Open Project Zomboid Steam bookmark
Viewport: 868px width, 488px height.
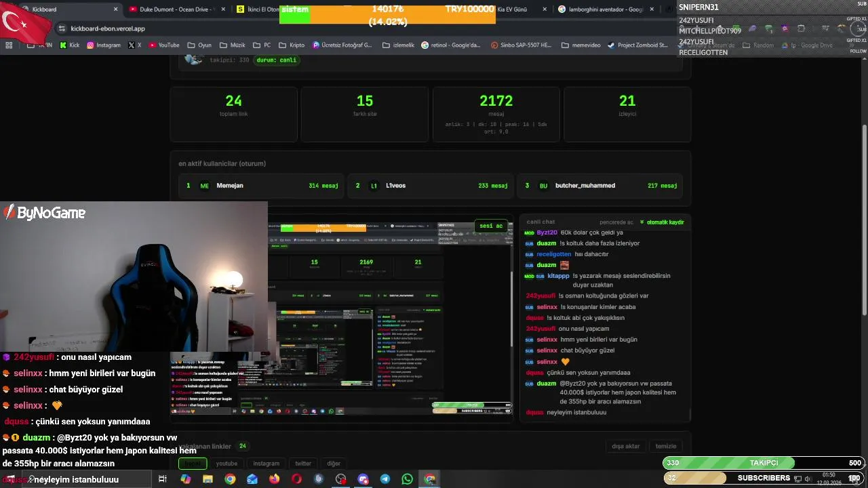637,45
